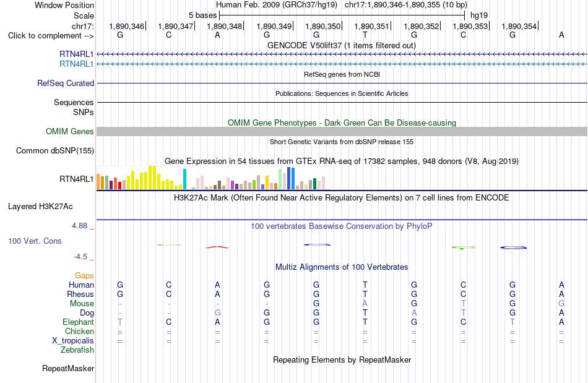Click the Elephant species label
588x383 pixels.
coord(79,322)
